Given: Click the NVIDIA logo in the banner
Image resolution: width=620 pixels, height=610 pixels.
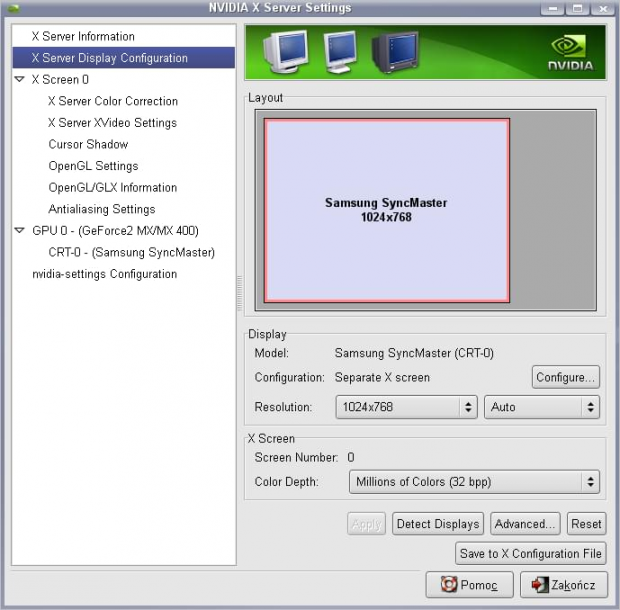Looking at the screenshot, I should point(570,53).
